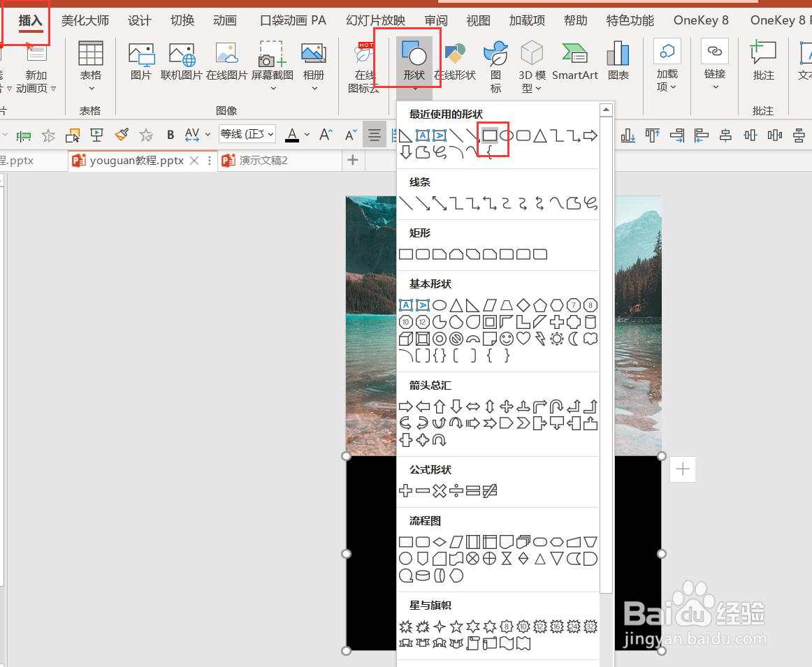The width and height of the screenshot is (812, 667).
Task: Insert a chart with 图表
Action: click(618, 61)
